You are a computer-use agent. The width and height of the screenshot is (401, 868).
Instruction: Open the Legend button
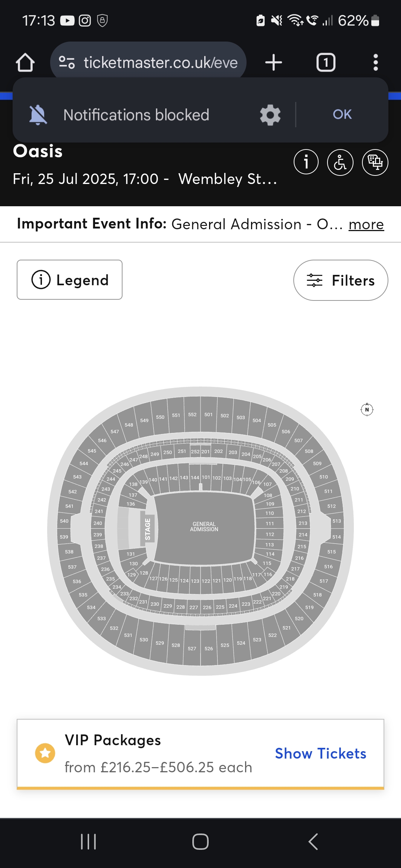[x=69, y=280]
